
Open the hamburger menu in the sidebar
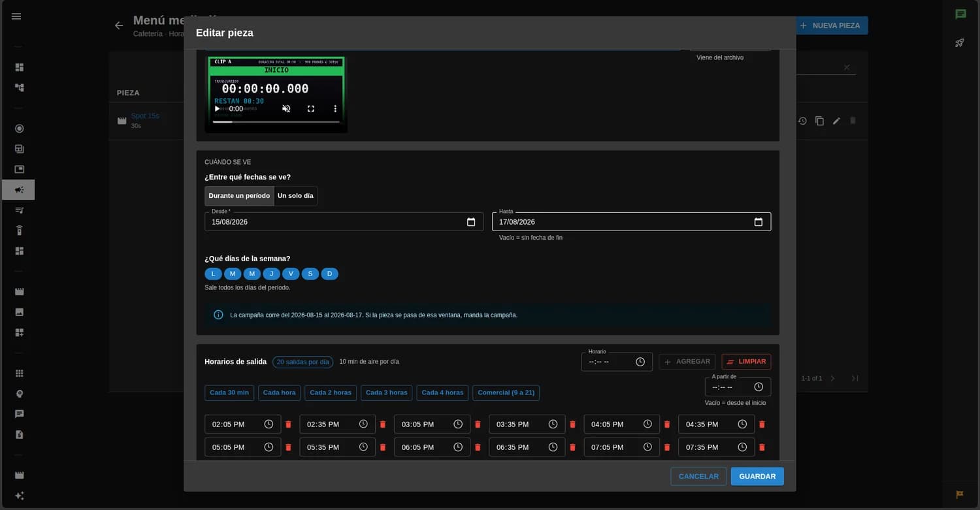(x=16, y=16)
